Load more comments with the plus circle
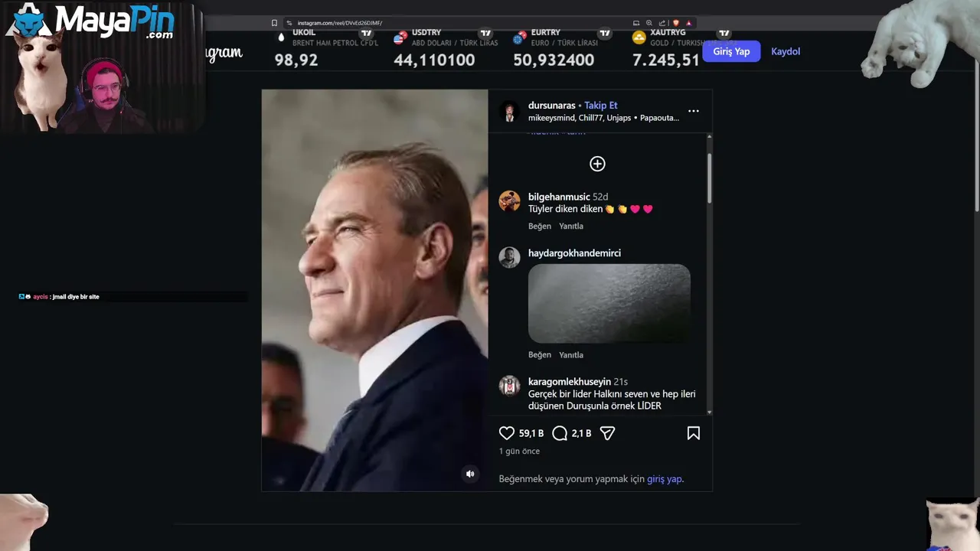 click(x=597, y=164)
